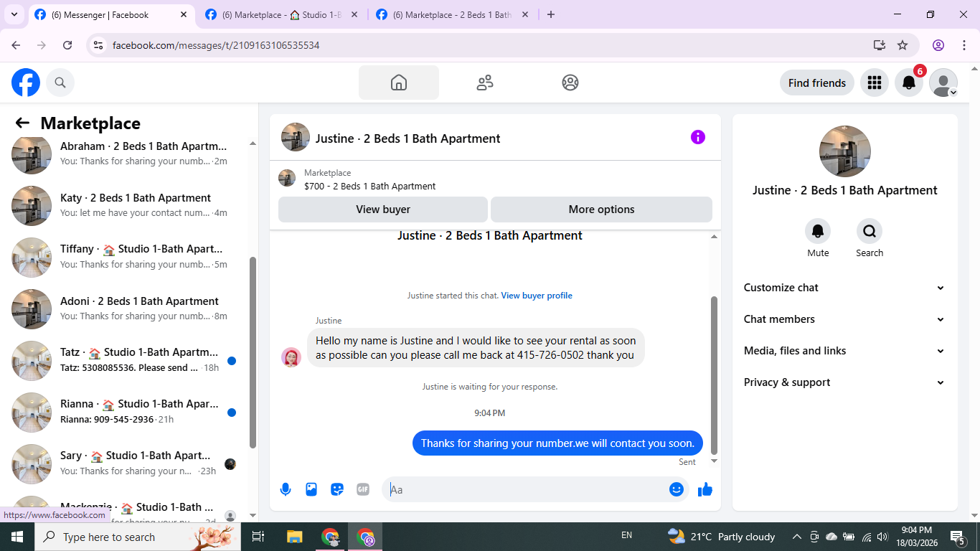Open the emoji picker in message box

point(677,489)
